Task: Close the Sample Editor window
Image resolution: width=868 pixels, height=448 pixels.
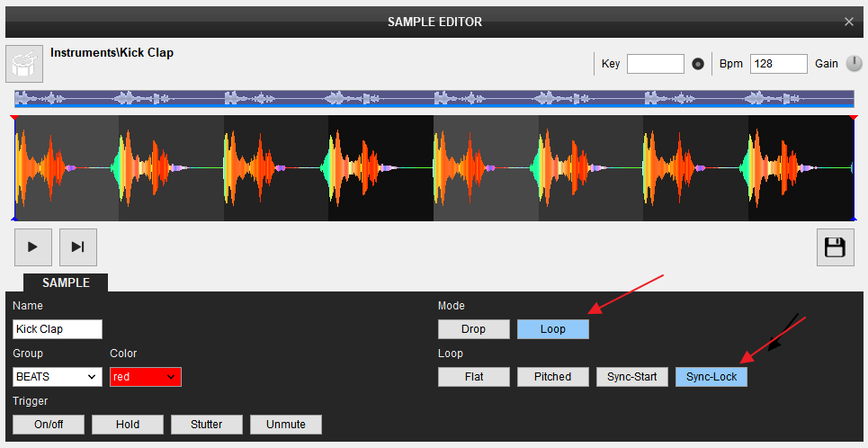Action: (x=849, y=22)
